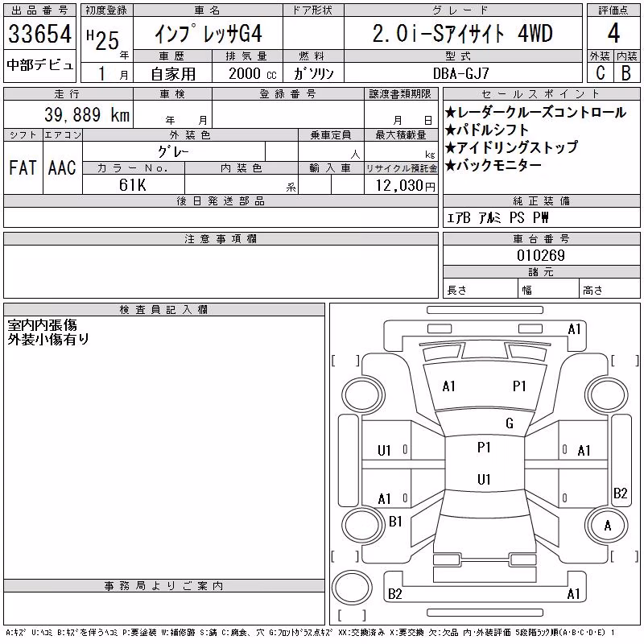Click the 中部デビュ auction venue label
The width and height of the screenshot is (644, 644).
(39, 65)
